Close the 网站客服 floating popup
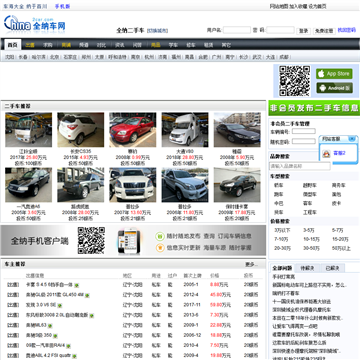 352,138
